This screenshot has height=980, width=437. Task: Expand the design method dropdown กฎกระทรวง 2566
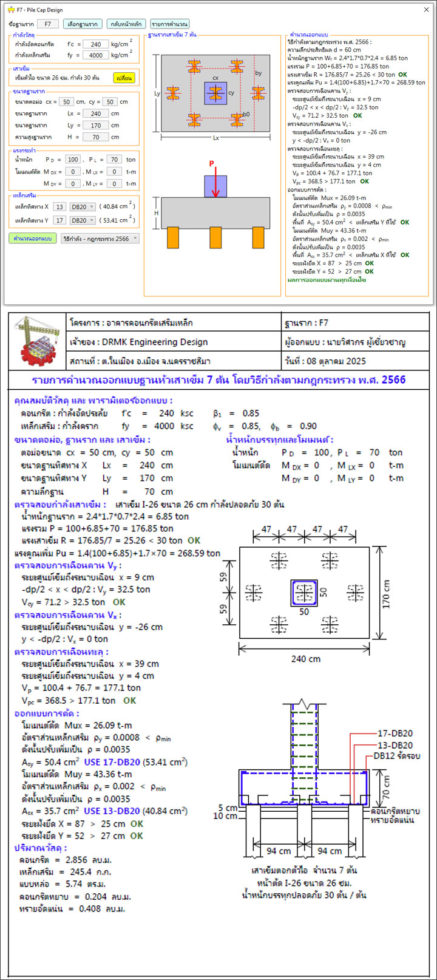[100, 239]
